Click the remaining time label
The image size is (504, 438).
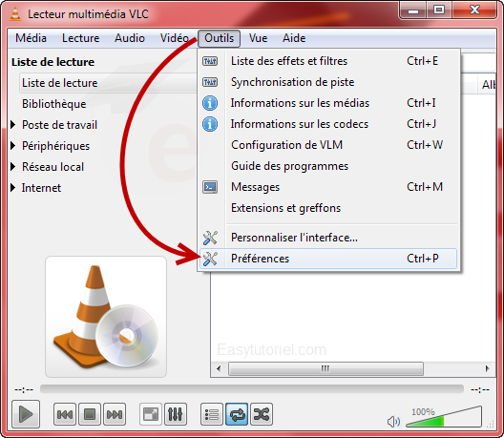[x=480, y=389]
